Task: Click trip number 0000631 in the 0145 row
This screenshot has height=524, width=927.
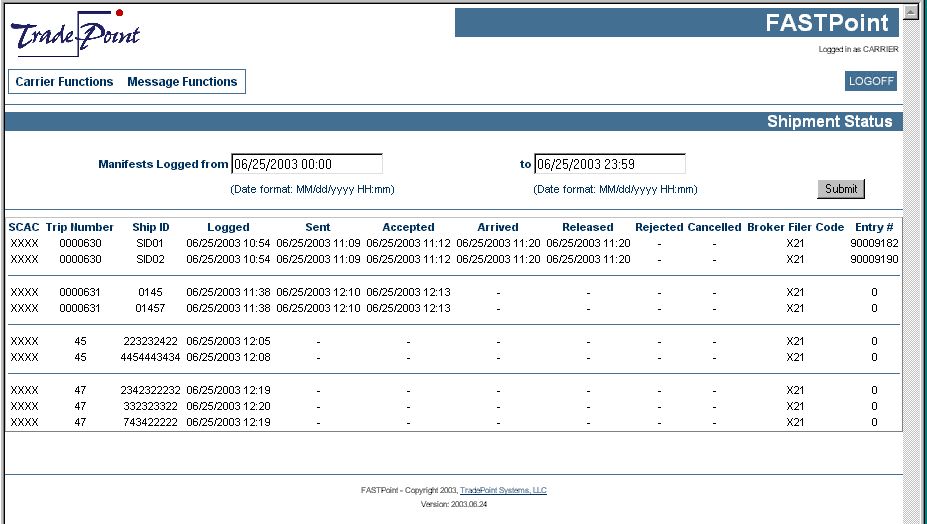Action: (x=80, y=292)
